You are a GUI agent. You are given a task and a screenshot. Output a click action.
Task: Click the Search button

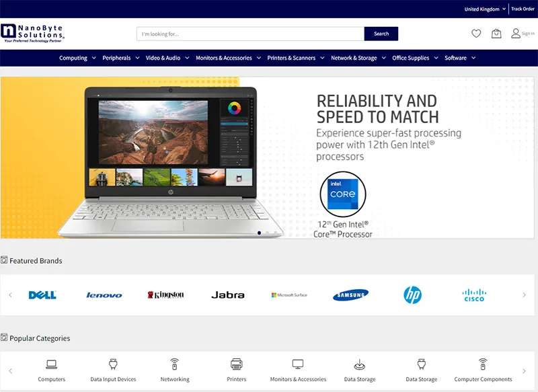381,34
